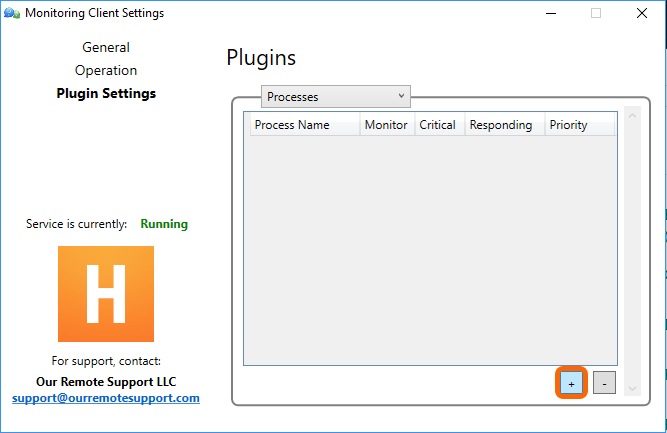Screen dimensions: 667x433
Task: Select the Plugin Settings section
Action: pos(106,93)
